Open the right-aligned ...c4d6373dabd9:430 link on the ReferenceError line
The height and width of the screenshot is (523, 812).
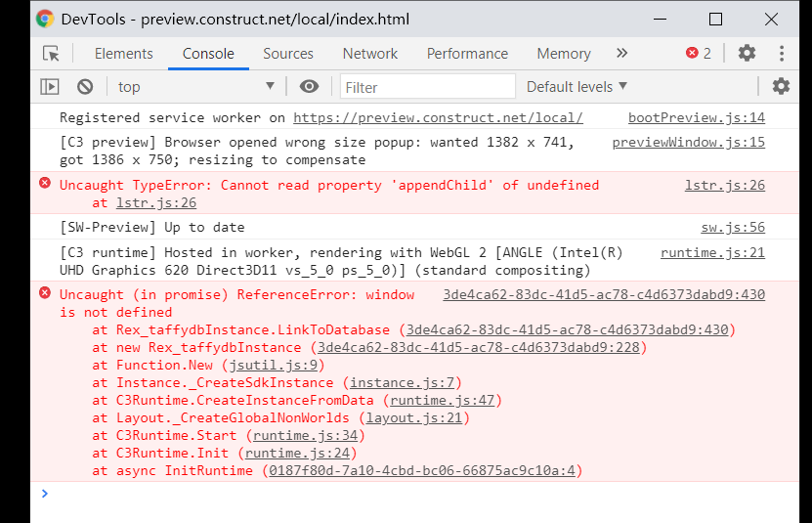604,294
